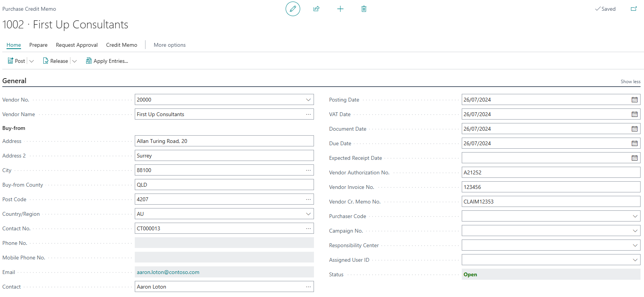Click the Mobile Phone No. field
The width and height of the screenshot is (644, 297).
coord(224,258)
